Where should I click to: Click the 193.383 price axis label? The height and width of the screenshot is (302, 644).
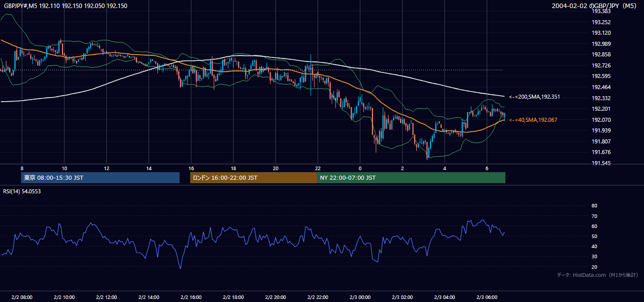click(x=601, y=11)
